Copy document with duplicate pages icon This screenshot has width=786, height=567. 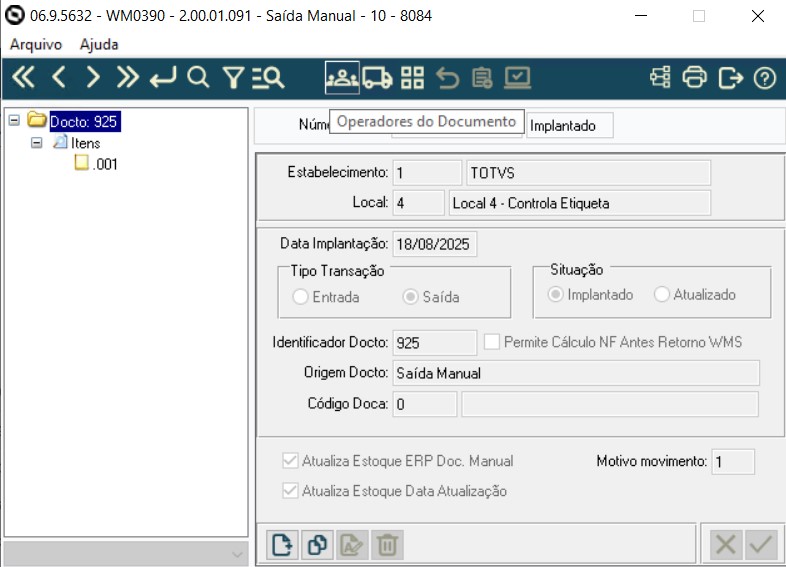click(x=317, y=545)
